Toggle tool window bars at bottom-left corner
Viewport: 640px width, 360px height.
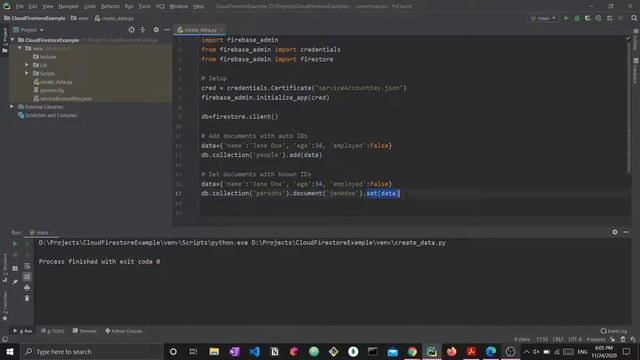click(x=5, y=339)
